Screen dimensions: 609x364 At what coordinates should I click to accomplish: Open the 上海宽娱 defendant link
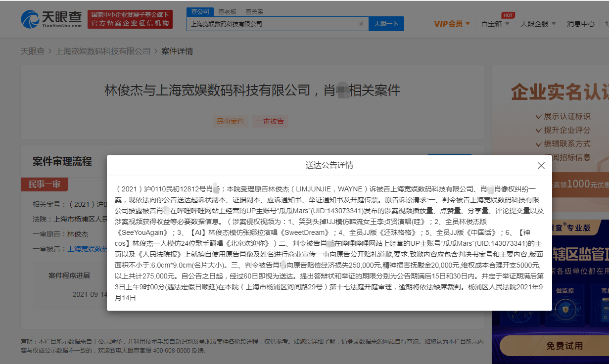tap(87, 249)
